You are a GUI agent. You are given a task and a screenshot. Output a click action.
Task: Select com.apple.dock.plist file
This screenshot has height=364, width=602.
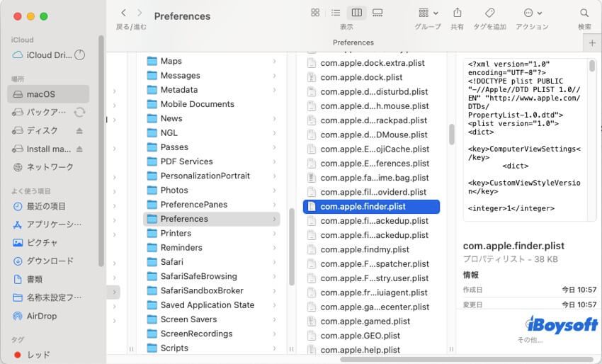371,77
